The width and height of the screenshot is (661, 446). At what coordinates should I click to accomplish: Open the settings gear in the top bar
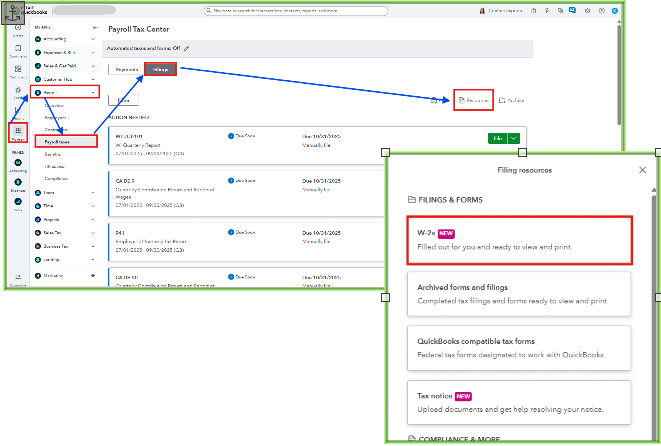[587, 11]
